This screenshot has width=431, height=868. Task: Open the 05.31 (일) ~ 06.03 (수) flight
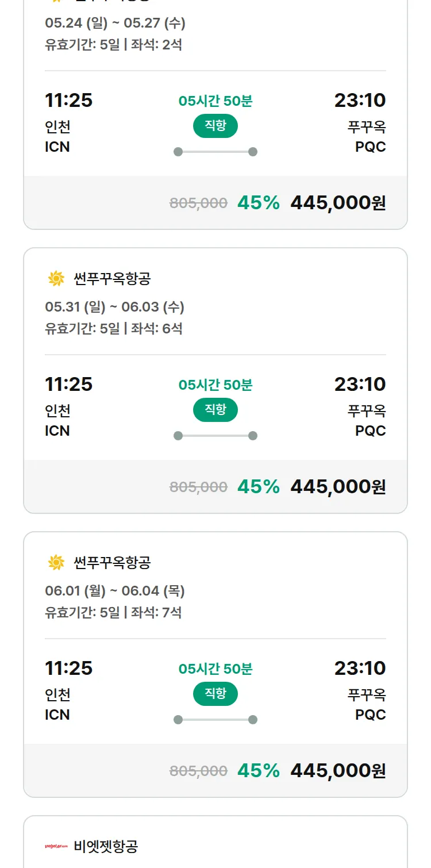click(115, 307)
